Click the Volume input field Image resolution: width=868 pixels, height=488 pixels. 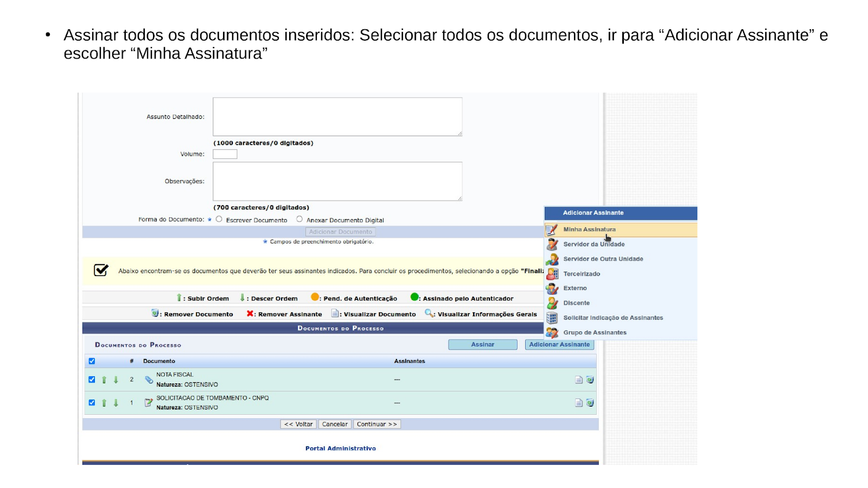(x=225, y=154)
